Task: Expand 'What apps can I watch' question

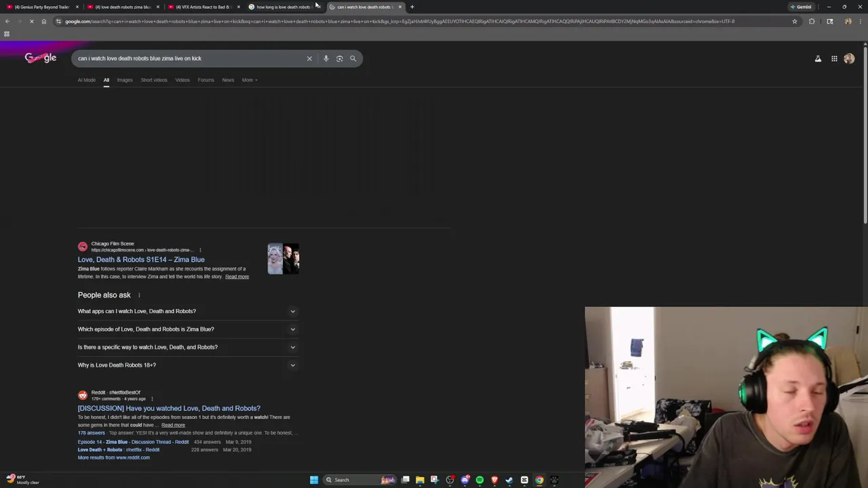Action: click(188, 311)
